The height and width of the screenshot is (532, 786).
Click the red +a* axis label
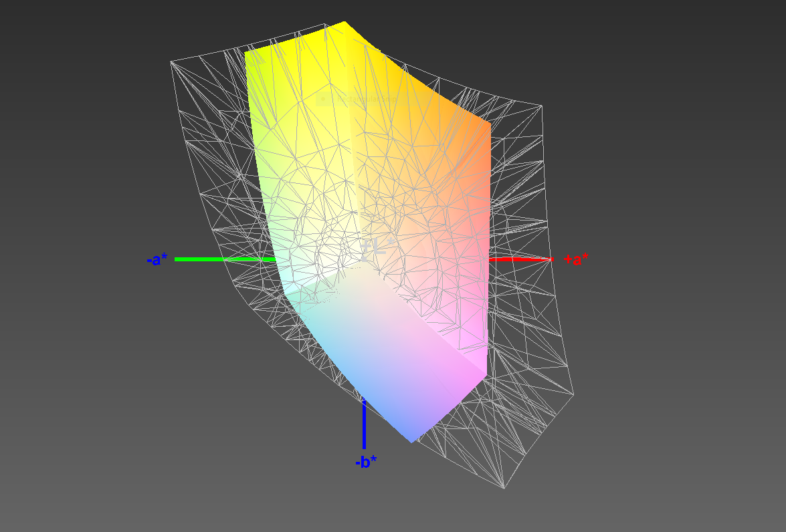[576, 259]
